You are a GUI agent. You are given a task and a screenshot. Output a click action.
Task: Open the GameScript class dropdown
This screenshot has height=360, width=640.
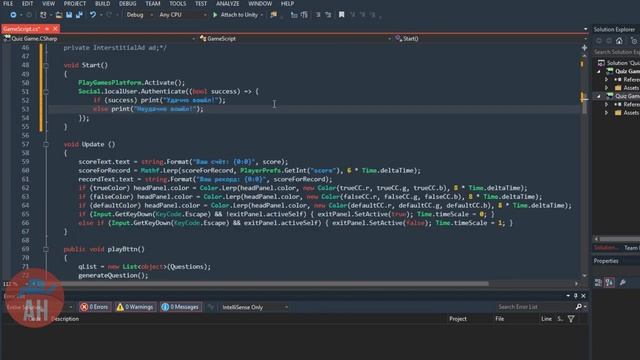coord(296,39)
